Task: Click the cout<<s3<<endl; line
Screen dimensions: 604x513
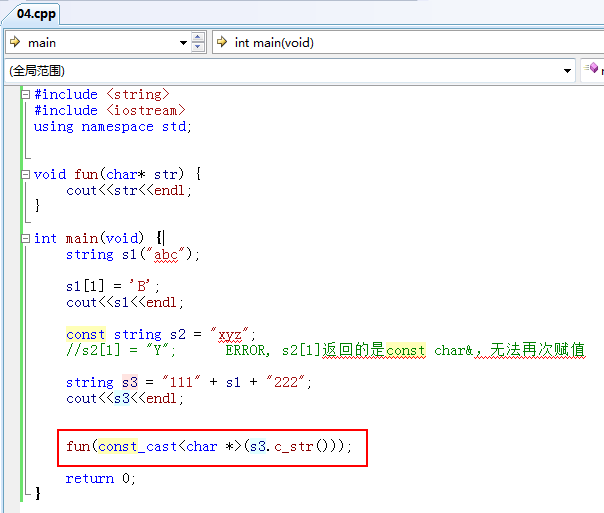Action: pos(125,399)
